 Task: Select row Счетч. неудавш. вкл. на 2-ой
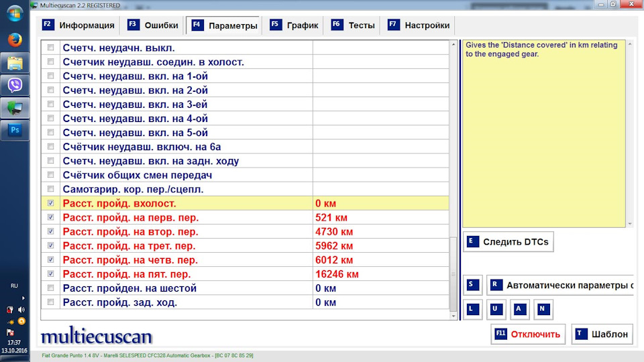245,90
